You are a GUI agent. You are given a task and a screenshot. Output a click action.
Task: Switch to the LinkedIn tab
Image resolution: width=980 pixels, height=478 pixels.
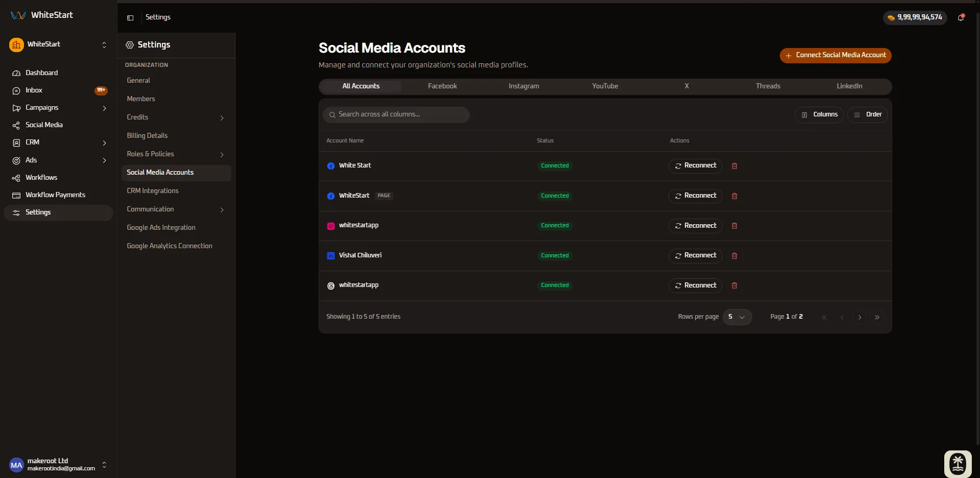[x=849, y=86]
